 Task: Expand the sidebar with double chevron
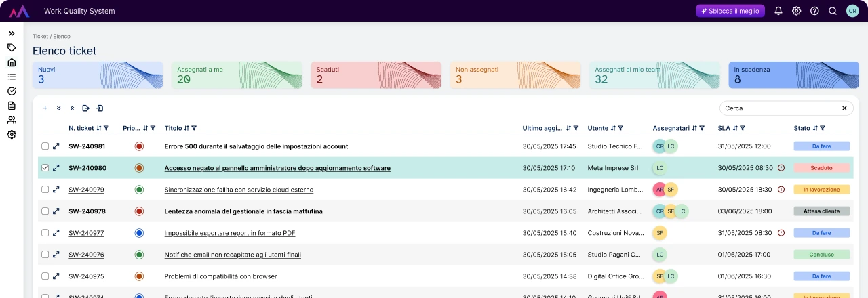12,33
